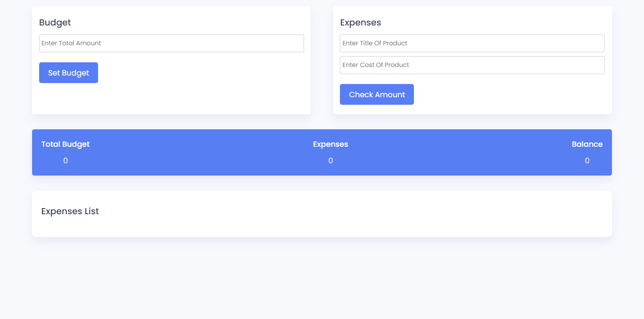Click blank area right of Check Amount button

point(509,95)
